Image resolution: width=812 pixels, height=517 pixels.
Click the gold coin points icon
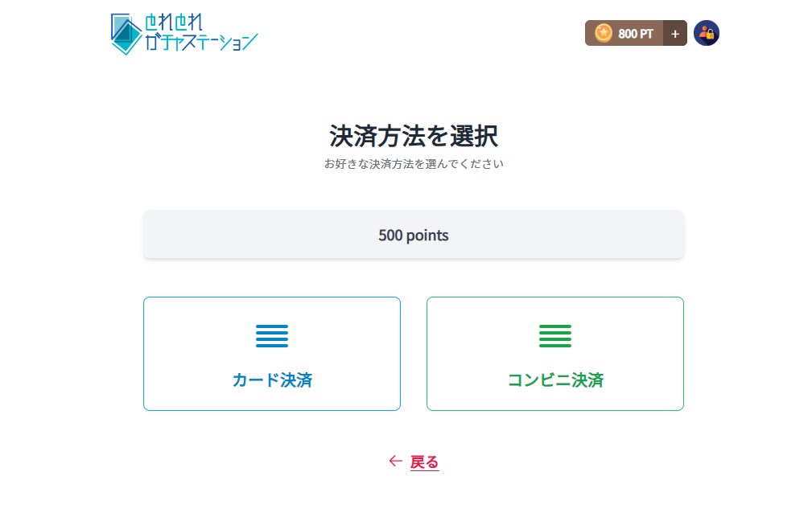tap(603, 33)
